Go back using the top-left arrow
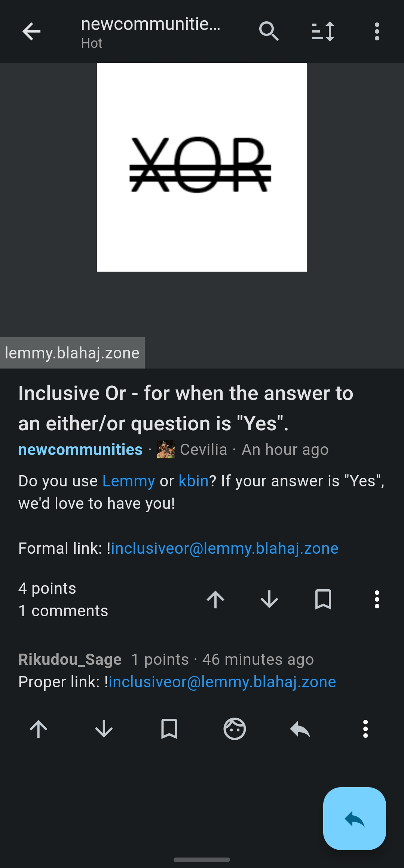 pos(31,31)
